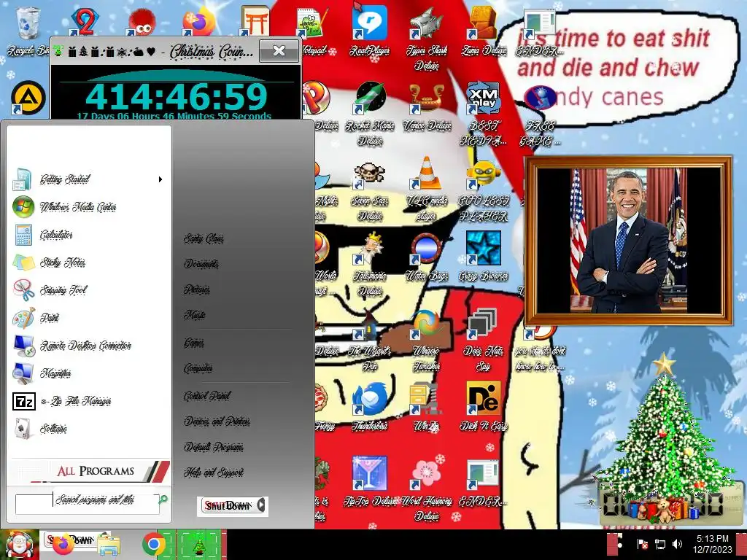This screenshot has width=747, height=560.
Task: Open Devices and Printers link
Action: tap(217, 421)
